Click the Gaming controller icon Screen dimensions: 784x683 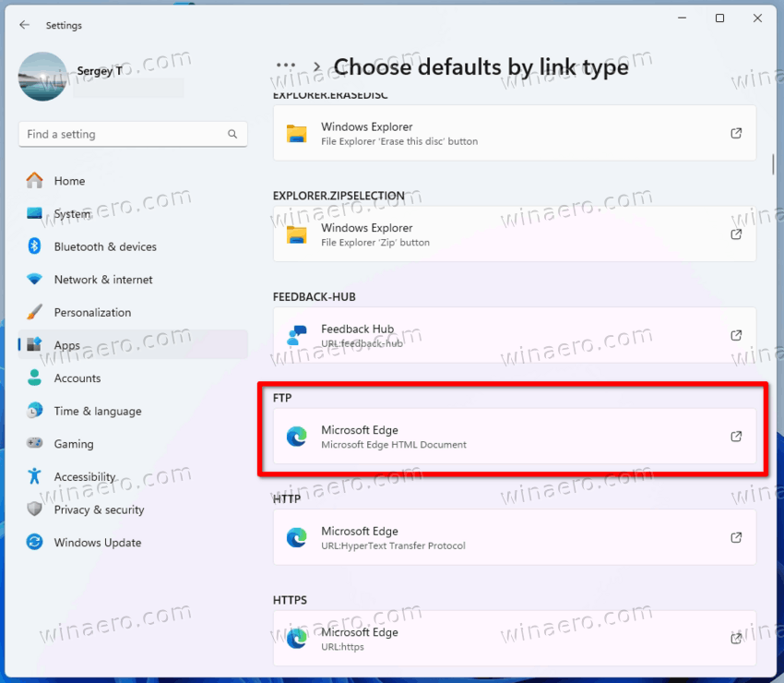click(34, 443)
